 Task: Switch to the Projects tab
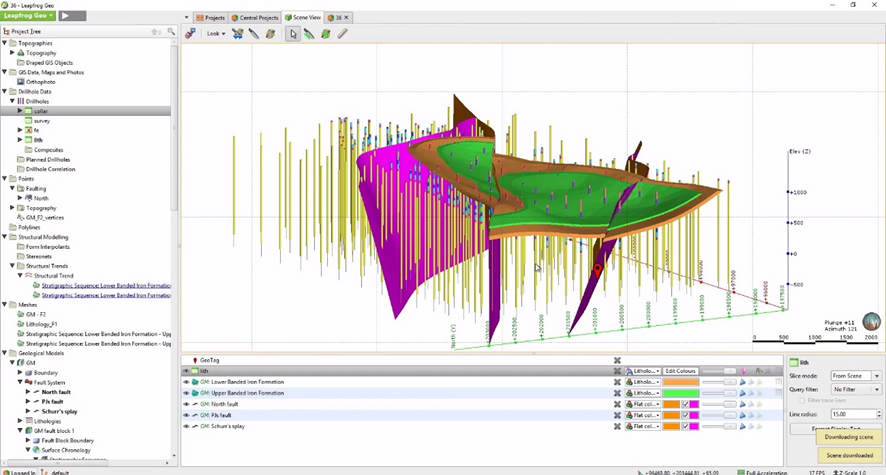[x=210, y=17]
